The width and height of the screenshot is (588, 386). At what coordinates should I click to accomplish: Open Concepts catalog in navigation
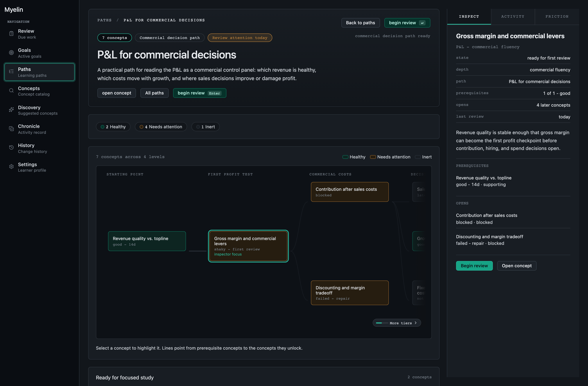[40, 91]
